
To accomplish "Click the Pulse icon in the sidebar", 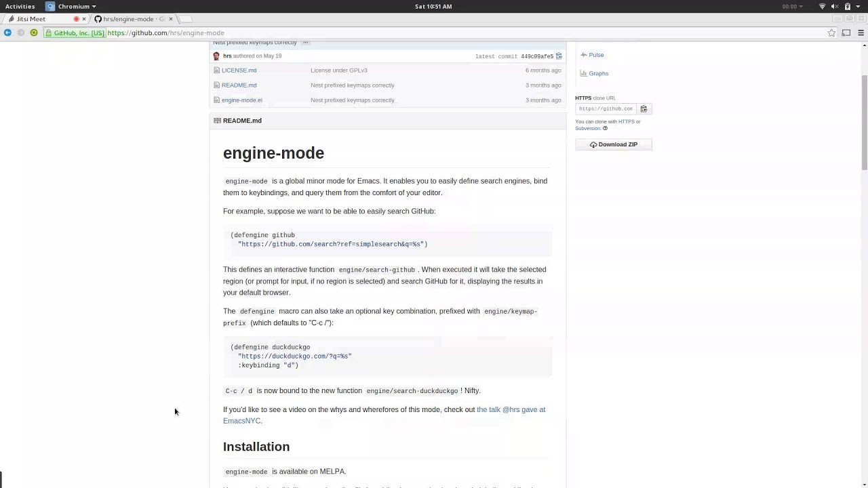I will 583,55.
